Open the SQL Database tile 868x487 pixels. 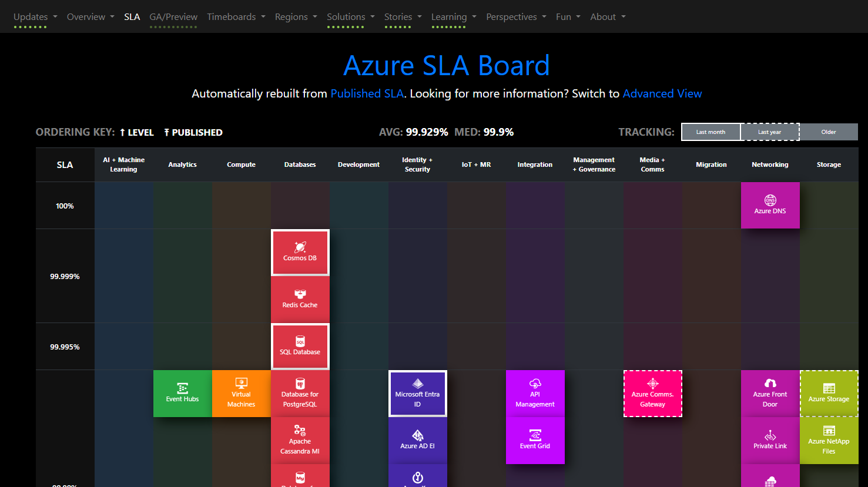pos(300,347)
